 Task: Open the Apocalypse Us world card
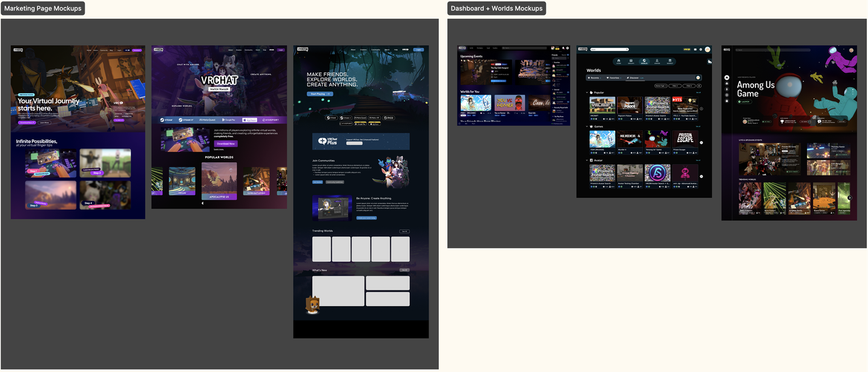pyautogui.click(x=219, y=181)
